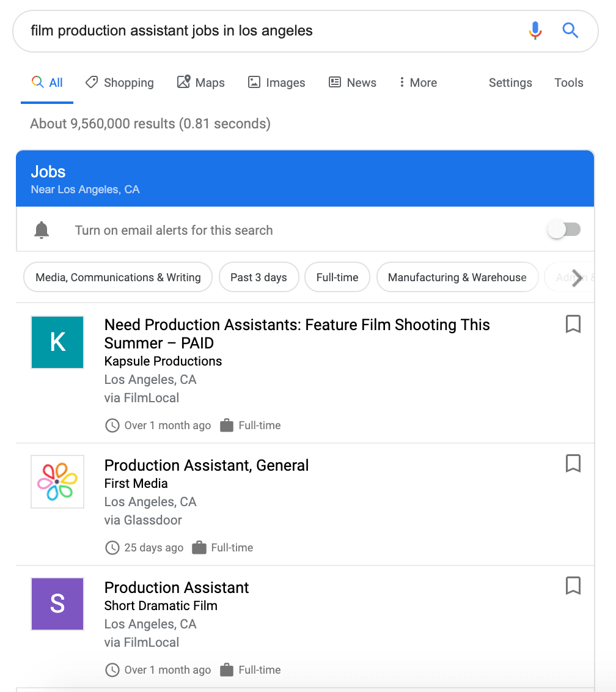Bookmark the Kapsule Productions job
Image resolution: width=616 pixels, height=692 pixels.
(x=573, y=324)
